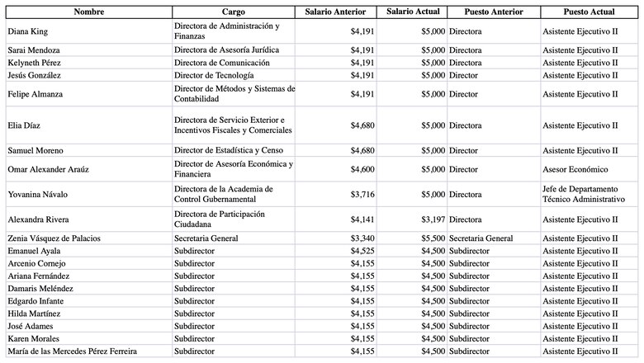Select the Asesor Económico cell
644x363 pixels.
[575, 169]
